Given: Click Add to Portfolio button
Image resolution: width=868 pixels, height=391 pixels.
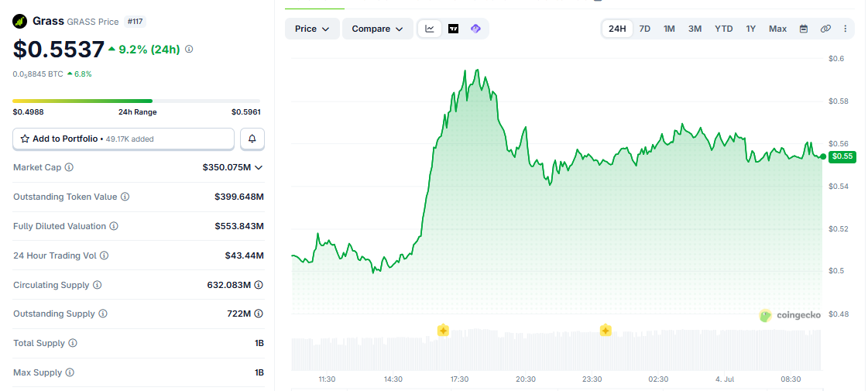Looking at the screenshot, I should coord(123,139).
